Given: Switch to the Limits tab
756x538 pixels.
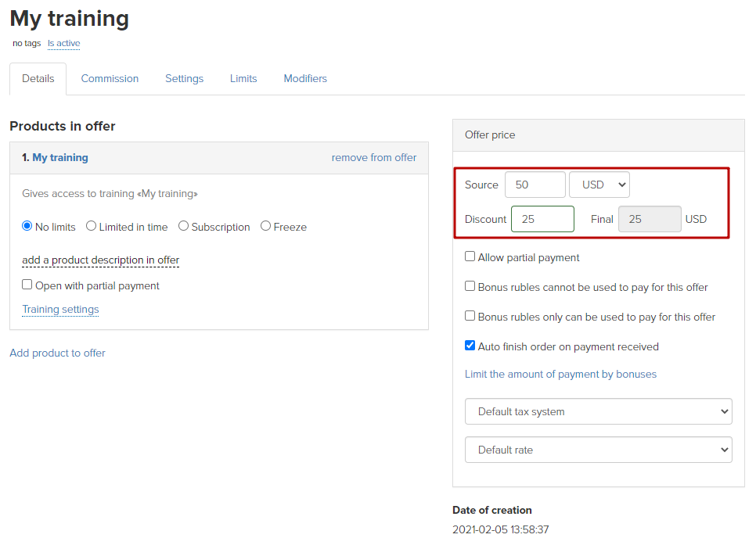Looking at the screenshot, I should [243, 78].
